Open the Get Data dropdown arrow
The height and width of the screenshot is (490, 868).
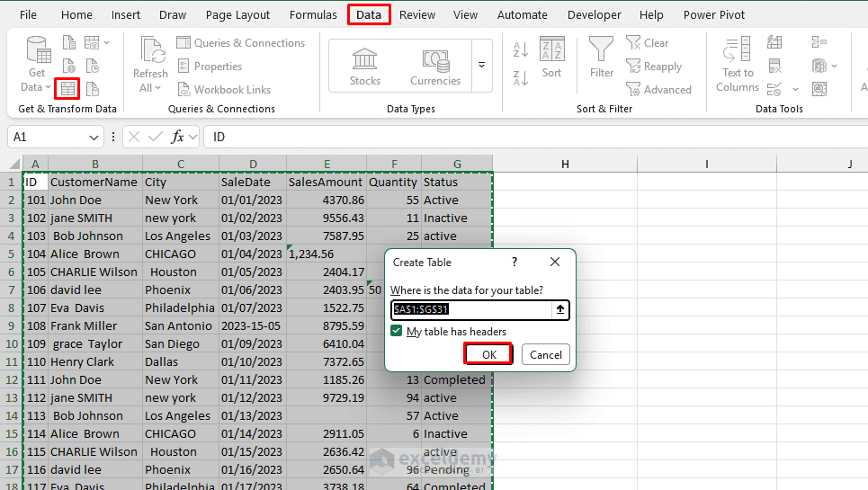point(49,87)
